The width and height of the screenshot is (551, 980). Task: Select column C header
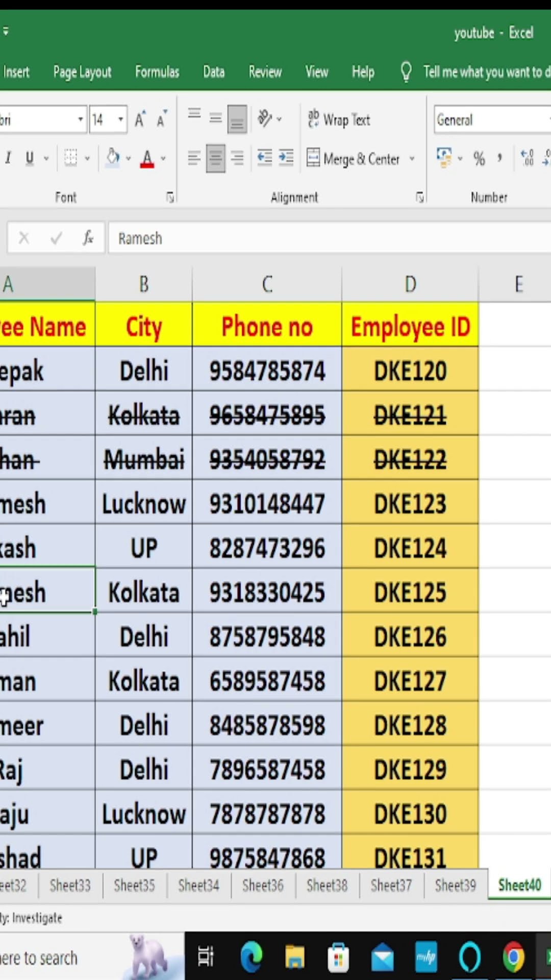click(267, 284)
